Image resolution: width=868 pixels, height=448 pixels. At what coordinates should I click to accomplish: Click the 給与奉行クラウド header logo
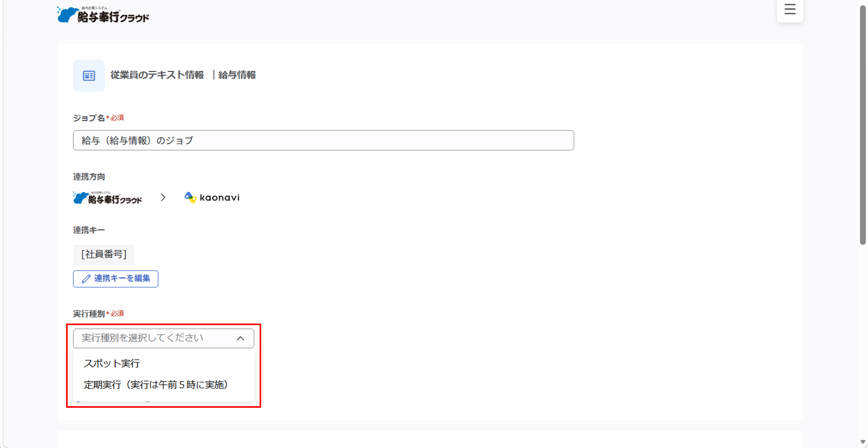(103, 14)
